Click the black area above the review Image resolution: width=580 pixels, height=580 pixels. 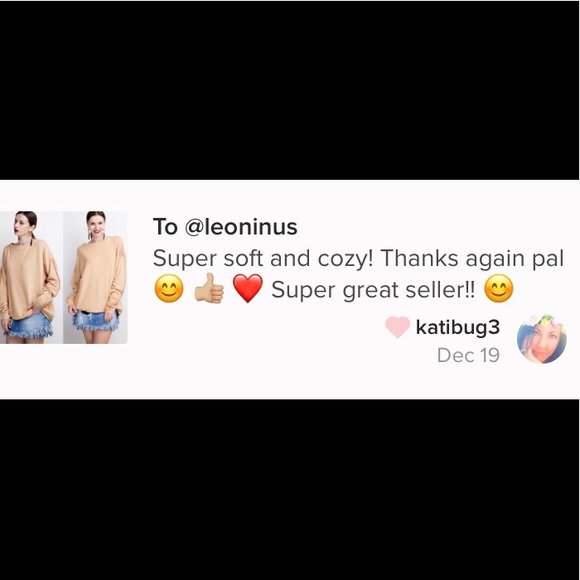coord(290,90)
